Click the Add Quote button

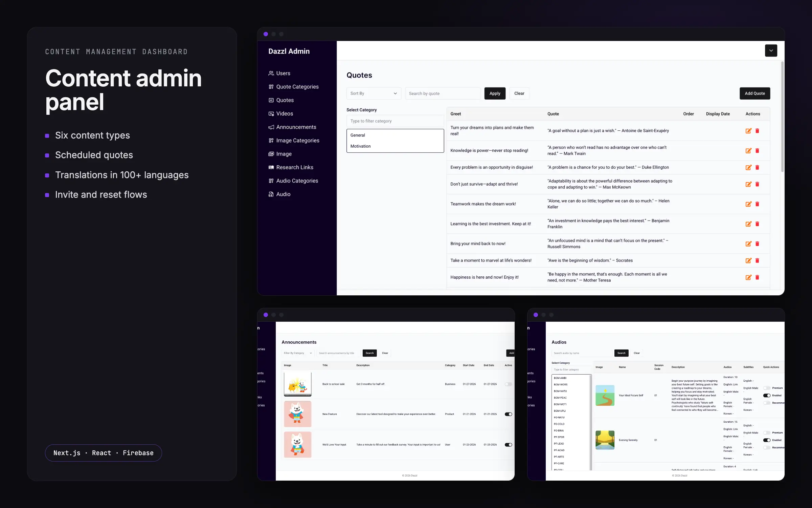coord(754,93)
